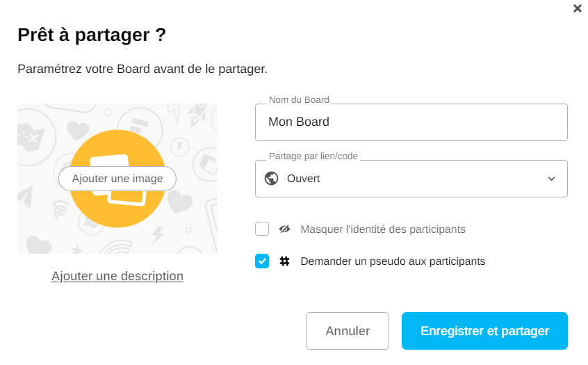The height and width of the screenshot is (365, 588).
Task: Click the crossed-out eye icon
Action: pyautogui.click(x=284, y=229)
